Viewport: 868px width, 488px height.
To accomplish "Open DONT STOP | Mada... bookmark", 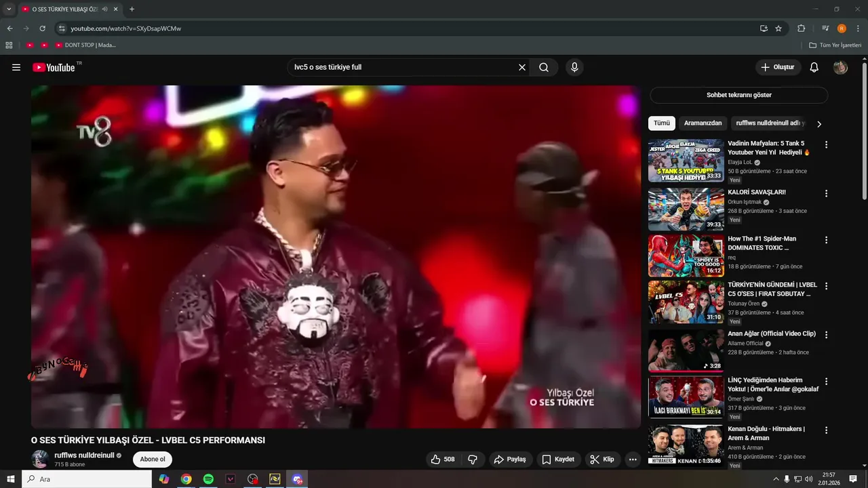I will pos(86,45).
